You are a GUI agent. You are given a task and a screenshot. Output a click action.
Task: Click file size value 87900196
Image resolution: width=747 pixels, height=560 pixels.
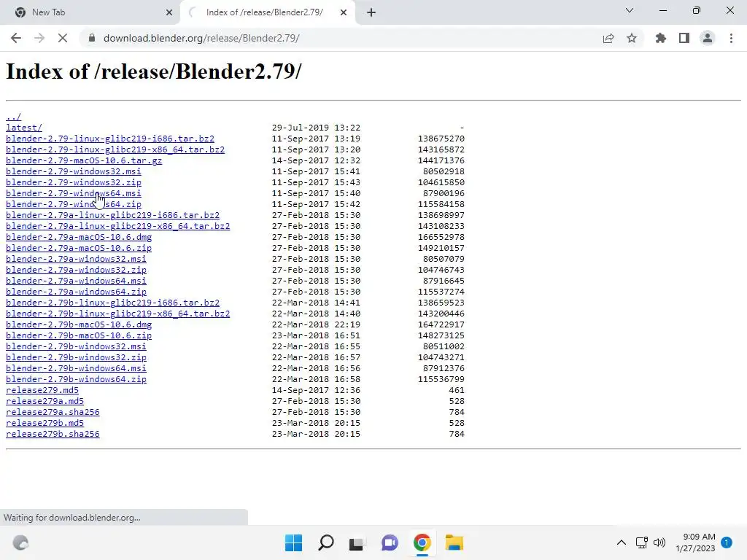[444, 193]
